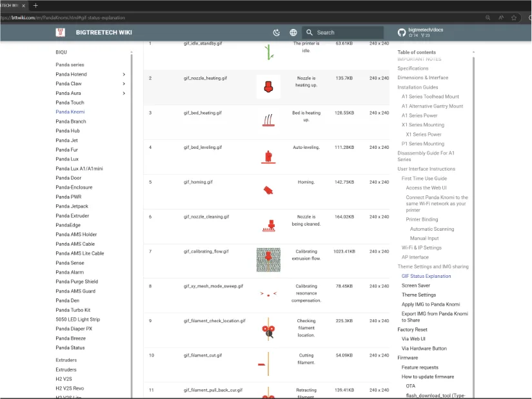Image resolution: width=532 pixels, height=399 pixels.
Task: Open the H2 V2S Revo page
Action: coord(70,389)
